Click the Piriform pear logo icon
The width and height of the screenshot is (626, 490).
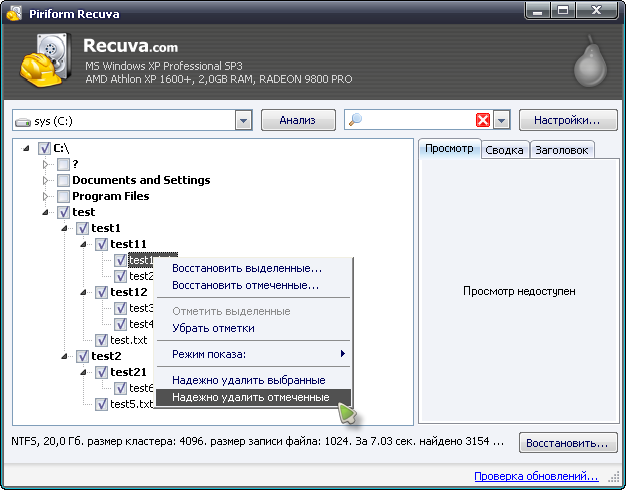[x=590, y=62]
